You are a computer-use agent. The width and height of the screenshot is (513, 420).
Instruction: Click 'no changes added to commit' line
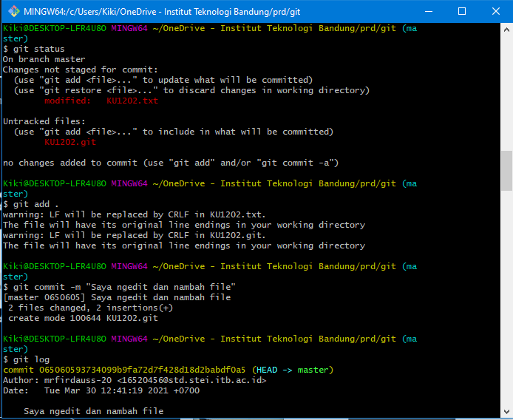point(171,163)
